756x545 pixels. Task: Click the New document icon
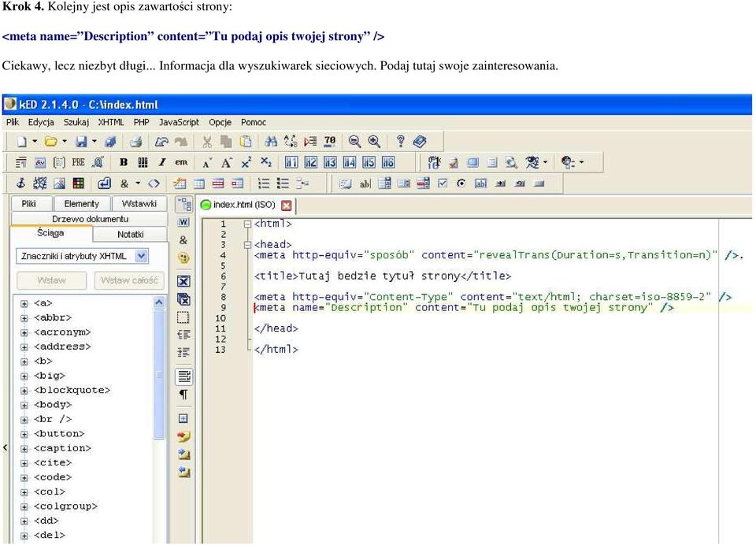pos(22,141)
